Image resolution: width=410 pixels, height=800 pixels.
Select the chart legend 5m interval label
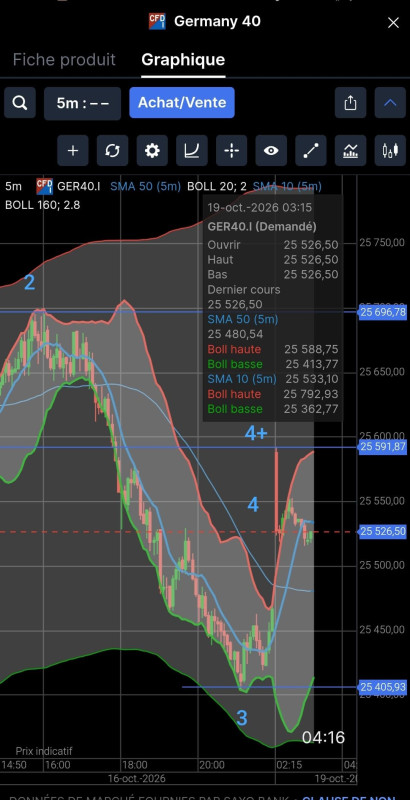point(13,186)
